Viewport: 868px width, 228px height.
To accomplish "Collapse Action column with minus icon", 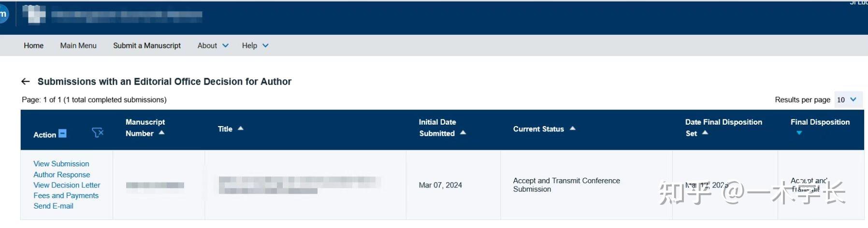I will (62, 133).
